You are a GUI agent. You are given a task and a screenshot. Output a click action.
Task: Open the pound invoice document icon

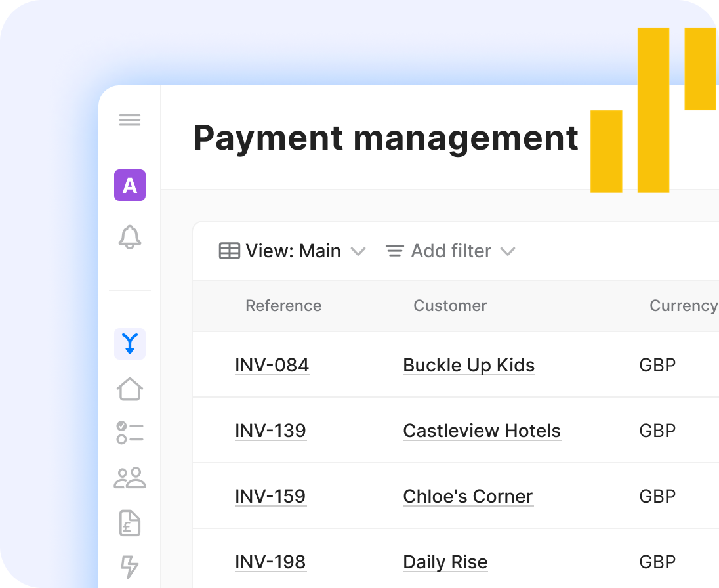[x=130, y=522]
